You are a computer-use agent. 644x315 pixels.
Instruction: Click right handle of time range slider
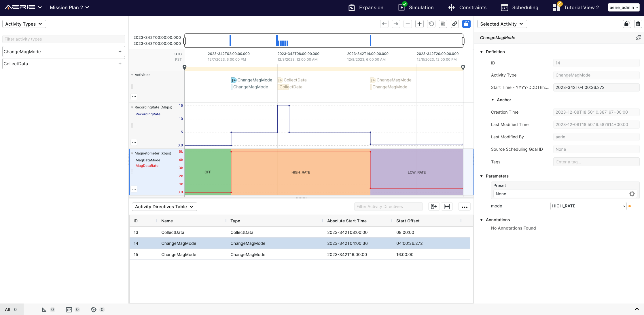click(x=463, y=41)
